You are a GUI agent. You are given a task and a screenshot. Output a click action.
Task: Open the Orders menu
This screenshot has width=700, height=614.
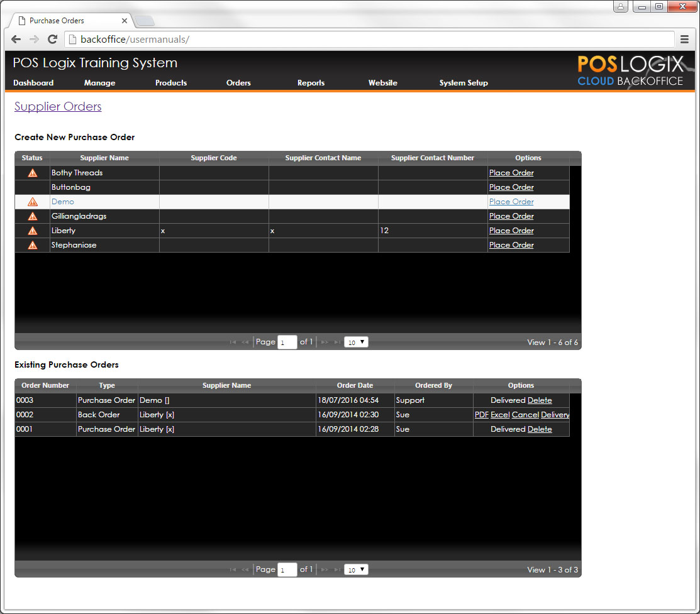pyautogui.click(x=238, y=83)
